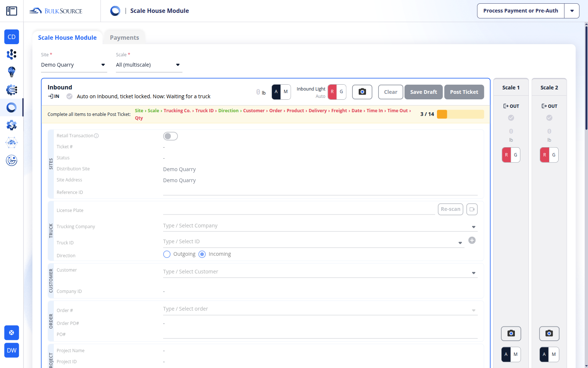Screen dimensions: 588x368
Task: Open the Site dropdown showing Demo Quarry
Action: click(74, 65)
